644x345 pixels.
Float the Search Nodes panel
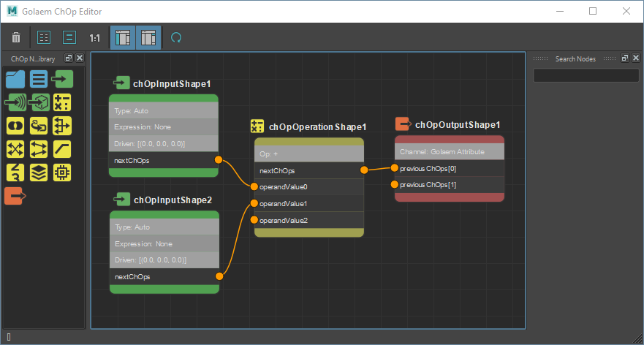pyautogui.click(x=625, y=58)
